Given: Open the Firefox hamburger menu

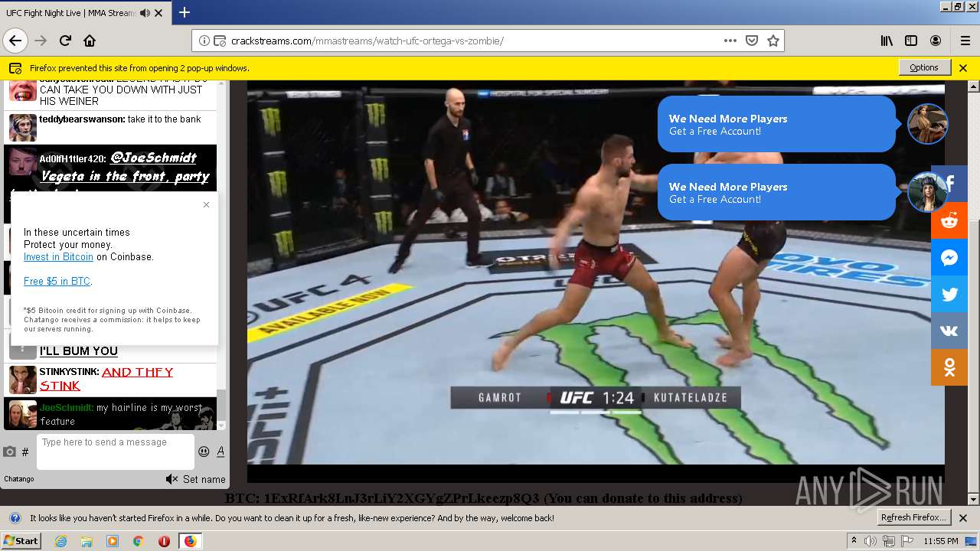Looking at the screenshot, I should pos(965,41).
